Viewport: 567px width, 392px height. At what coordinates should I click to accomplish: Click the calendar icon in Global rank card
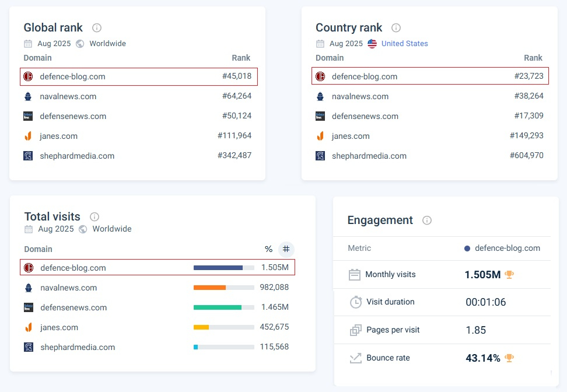tap(28, 44)
